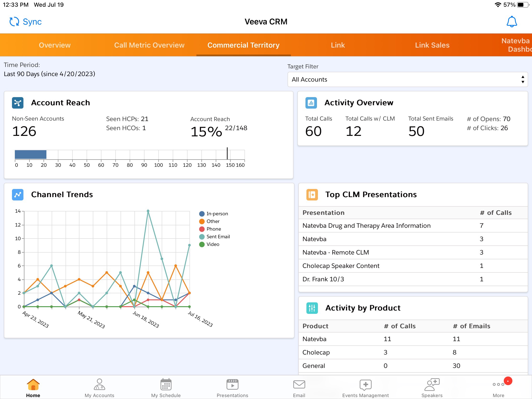The width and height of the screenshot is (532, 399).
Task: Click the Activity by Product sliders icon
Action: click(x=312, y=308)
